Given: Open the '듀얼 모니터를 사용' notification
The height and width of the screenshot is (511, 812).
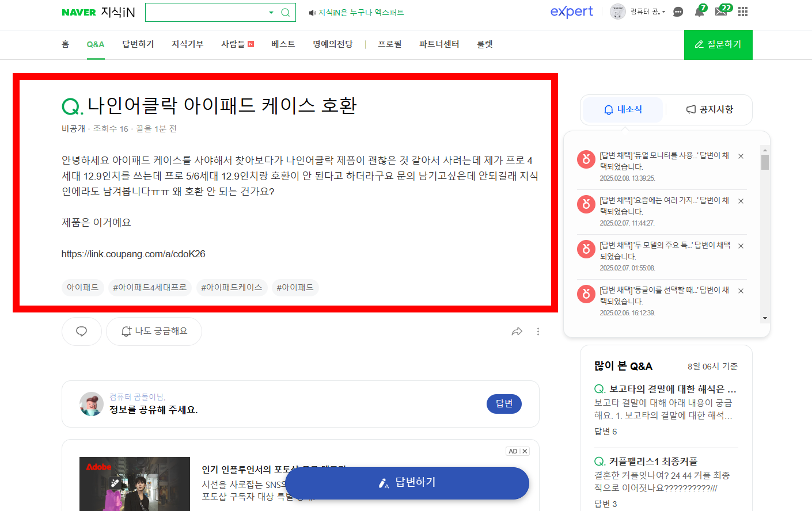Looking at the screenshot, I should 664,161.
